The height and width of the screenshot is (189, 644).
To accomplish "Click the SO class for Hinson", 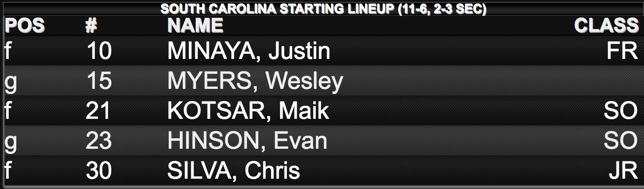I will coord(621,141).
